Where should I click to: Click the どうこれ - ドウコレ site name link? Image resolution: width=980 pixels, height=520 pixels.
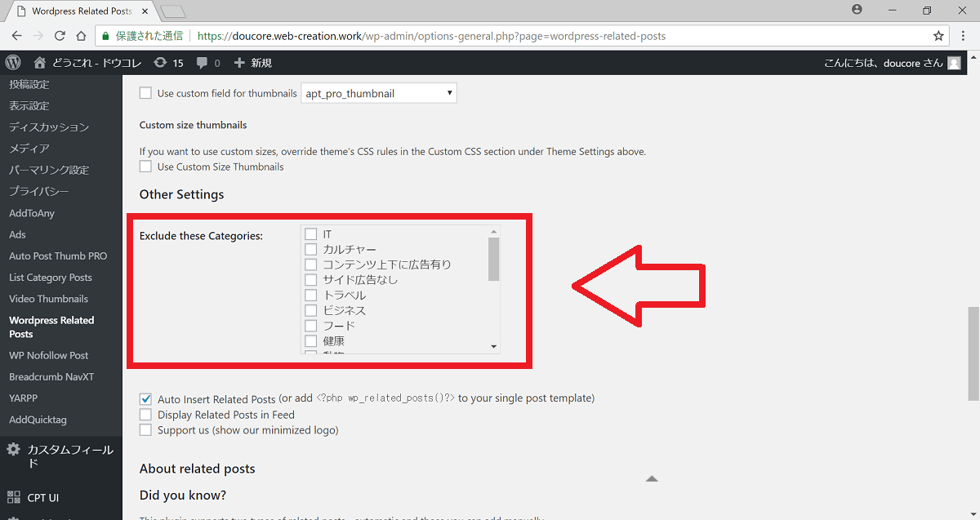click(x=98, y=63)
